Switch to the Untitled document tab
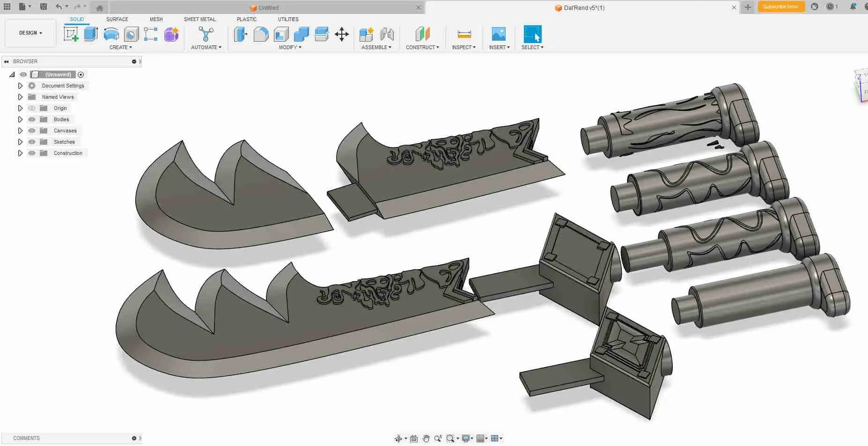 [x=267, y=7]
